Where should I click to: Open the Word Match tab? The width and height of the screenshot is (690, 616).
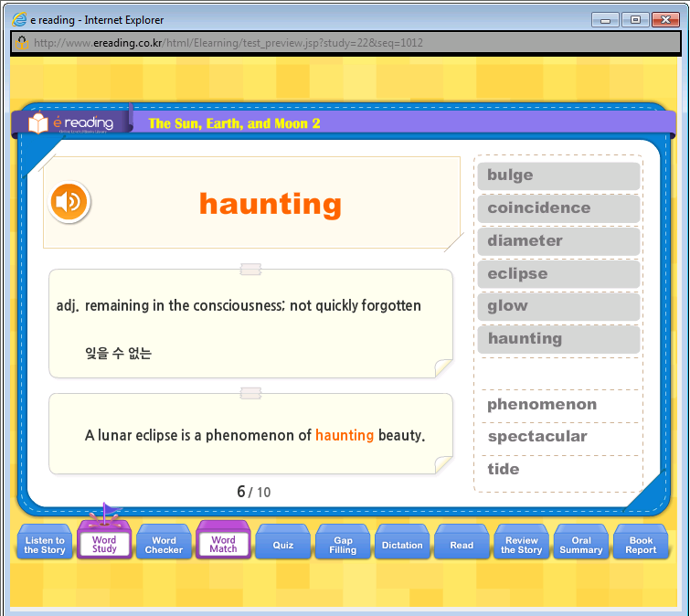point(224,542)
